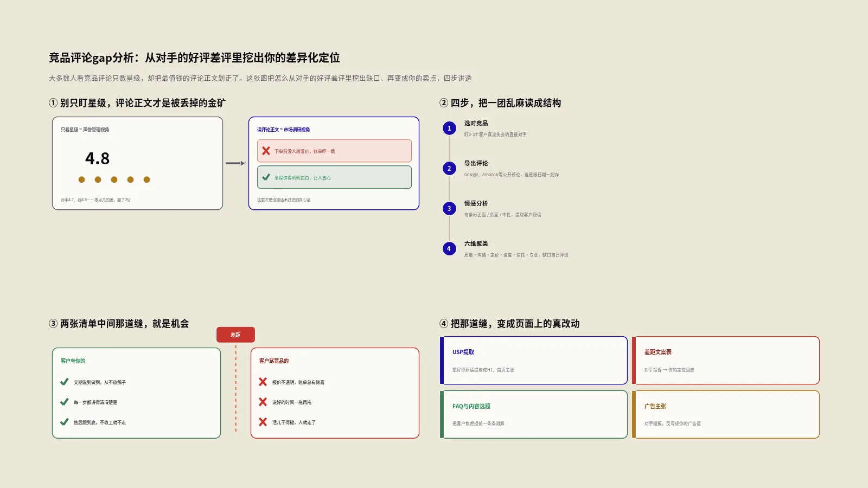Click the red X beside 下单前没人给准价

(x=266, y=151)
